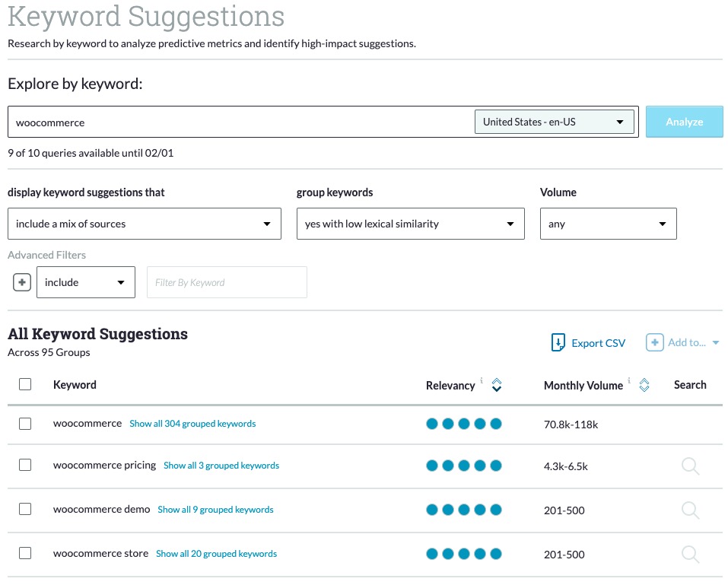Image resolution: width=728 pixels, height=585 pixels.
Task: Toggle the select-all keywords checkbox
Action: [x=25, y=384]
